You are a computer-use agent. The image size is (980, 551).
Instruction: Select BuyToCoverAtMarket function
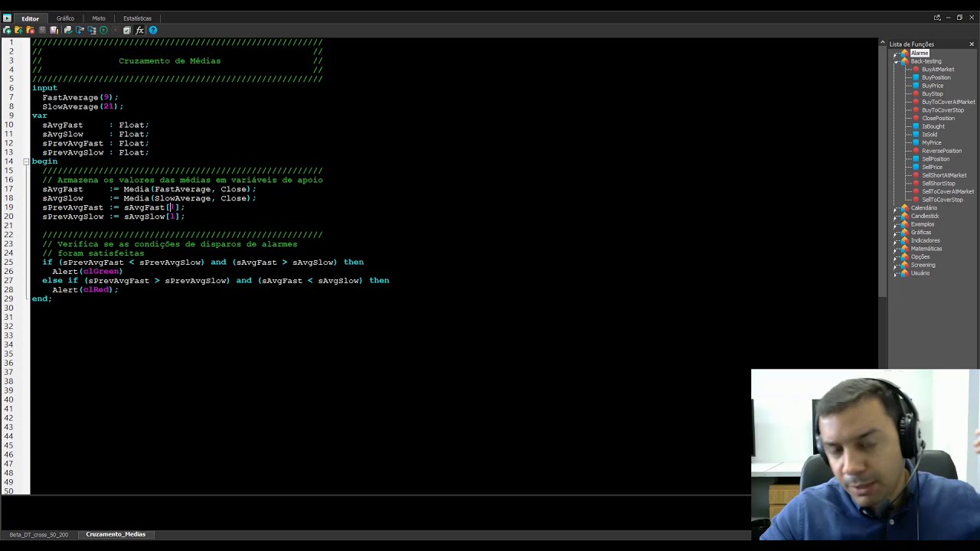pyautogui.click(x=949, y=102)
